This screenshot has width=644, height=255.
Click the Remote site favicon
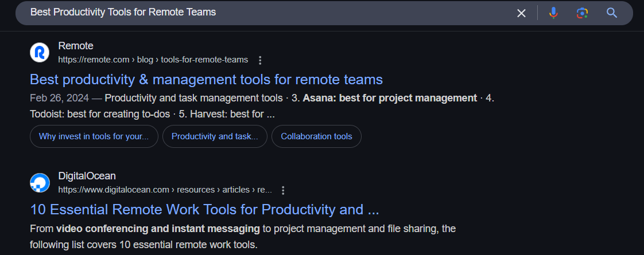(40, 53)
